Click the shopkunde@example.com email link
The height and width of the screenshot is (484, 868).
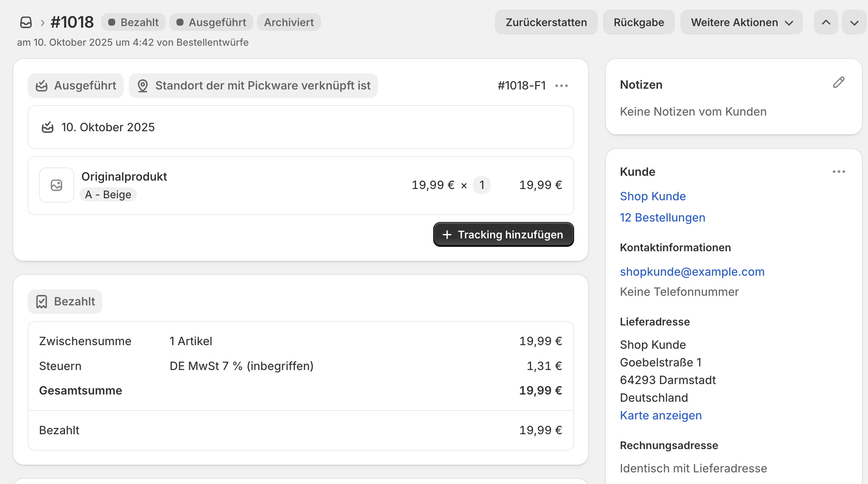[692, 272]
